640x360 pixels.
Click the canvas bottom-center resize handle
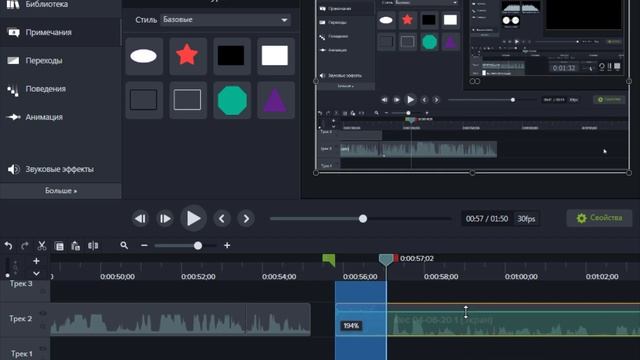tap(472, 173)
